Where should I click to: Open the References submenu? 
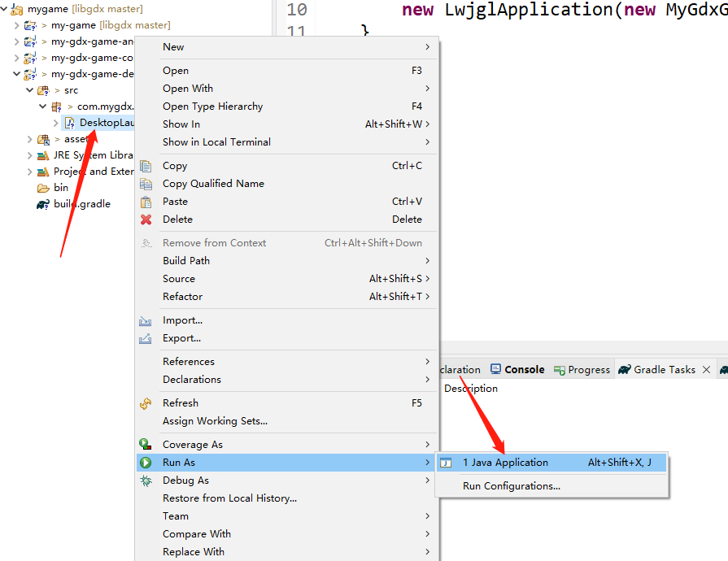point(286,362)
